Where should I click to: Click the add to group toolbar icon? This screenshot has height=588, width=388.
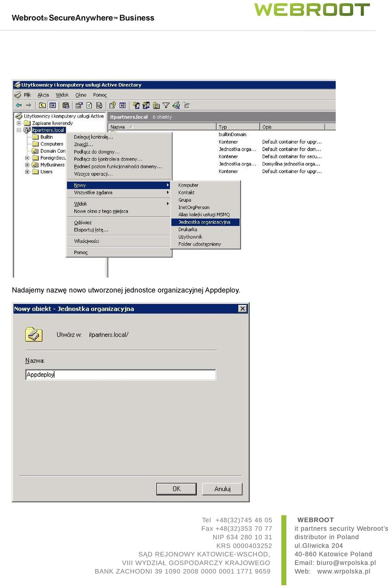point(186,105)
